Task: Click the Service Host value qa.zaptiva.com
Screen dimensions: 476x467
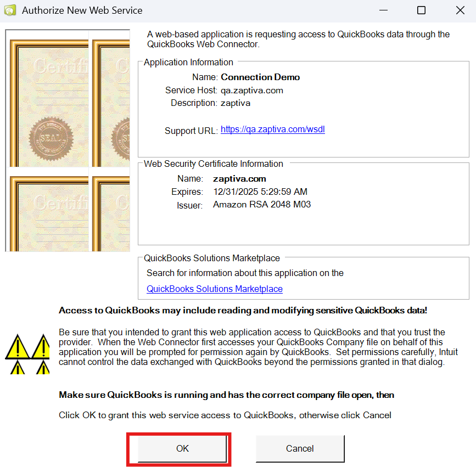Action: [251, 90]
